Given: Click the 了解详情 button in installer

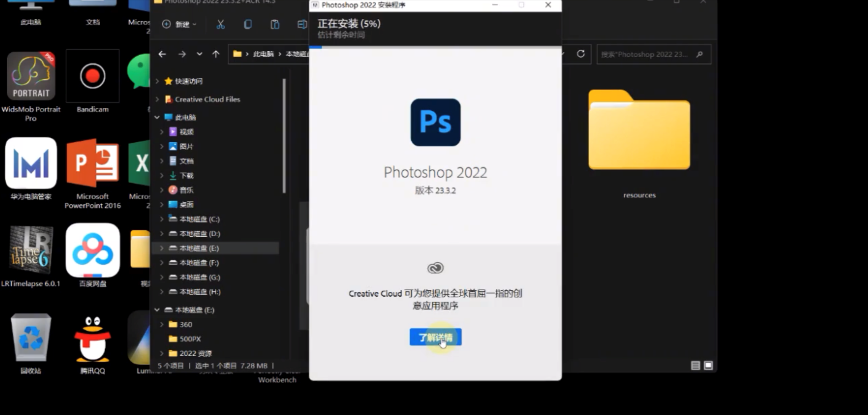Looking at the screenshot, I should [435, 337].
